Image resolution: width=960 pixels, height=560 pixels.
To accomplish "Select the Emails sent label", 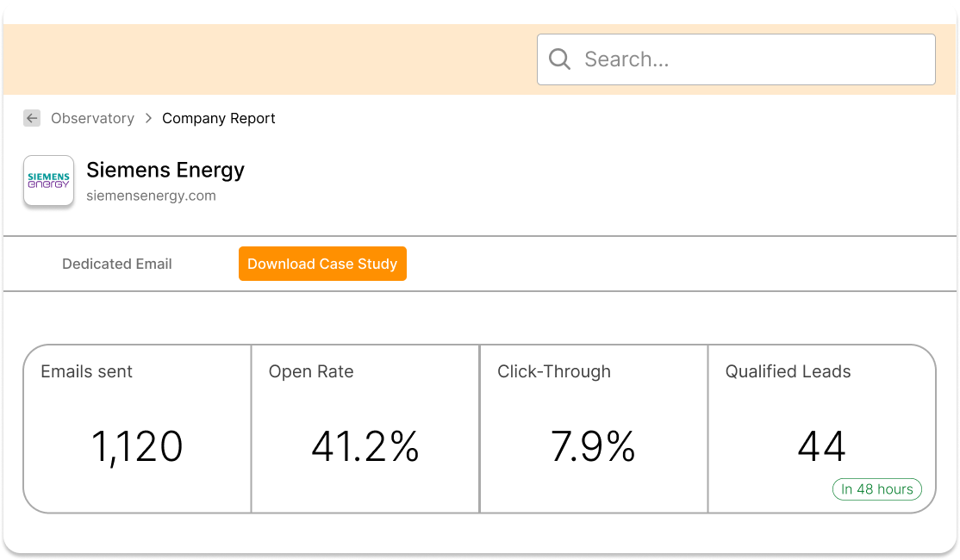I will click(x=87, y=371).
